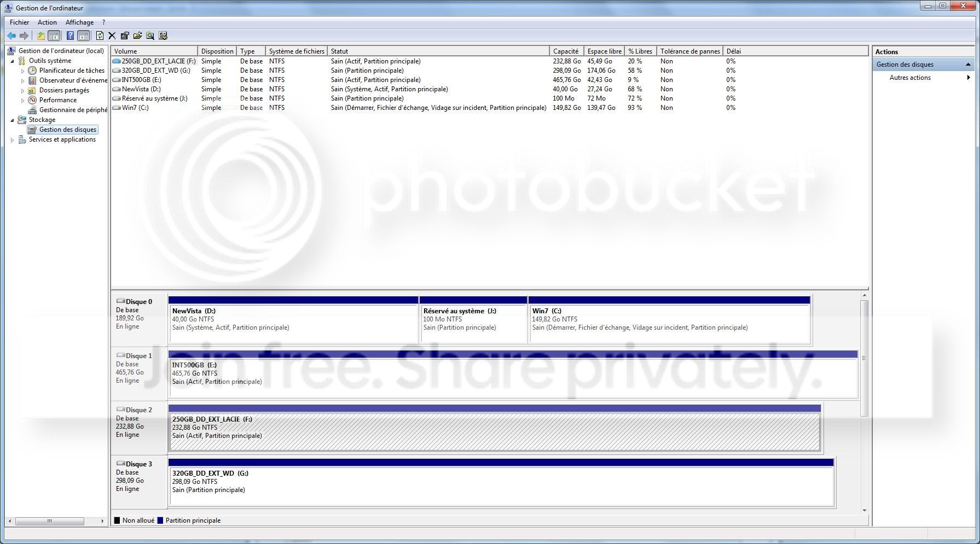The height and width of the screenshot is (544, 980).
Task: Open Help via the question mark icon
Action: click(x=70, y=36)
